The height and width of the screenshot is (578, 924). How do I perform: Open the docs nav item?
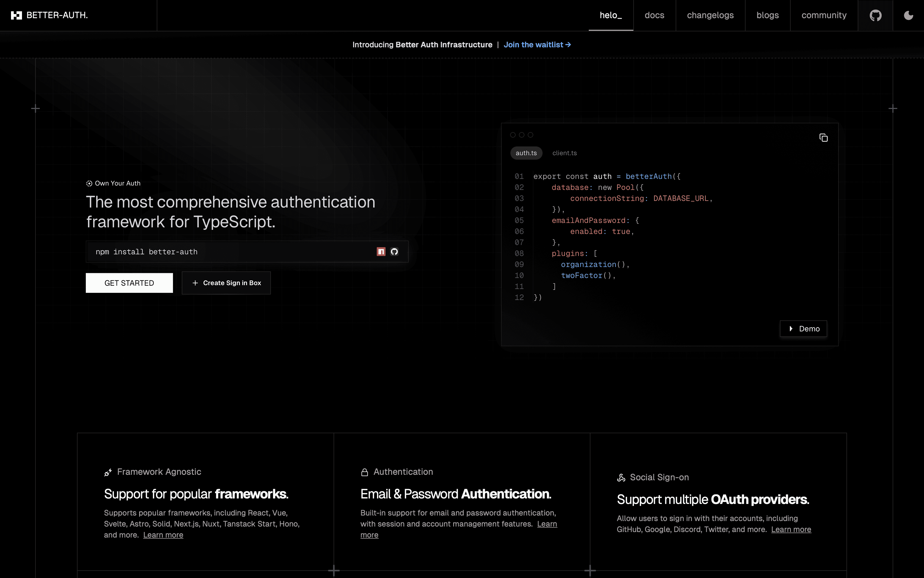(654, 15)
